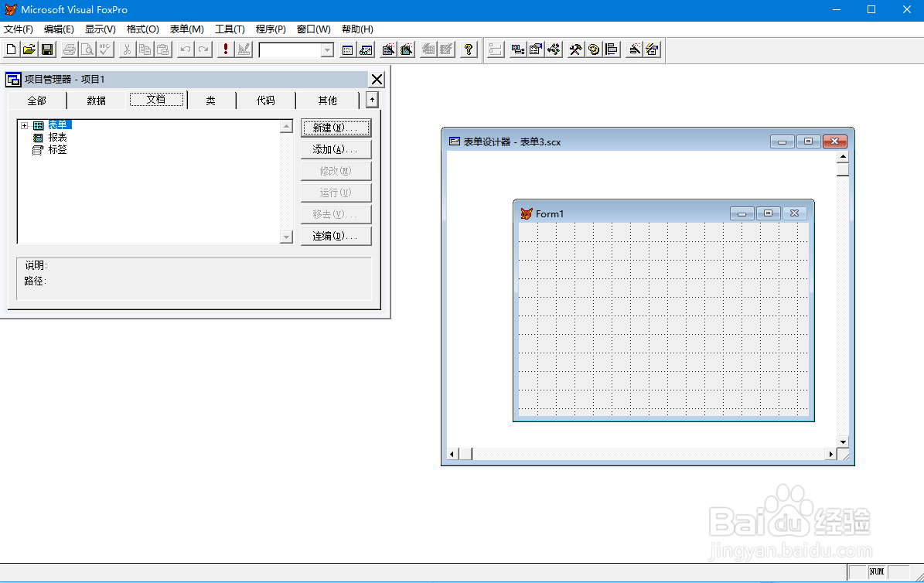Click the 新建(N)... button

tap(336, 128)
